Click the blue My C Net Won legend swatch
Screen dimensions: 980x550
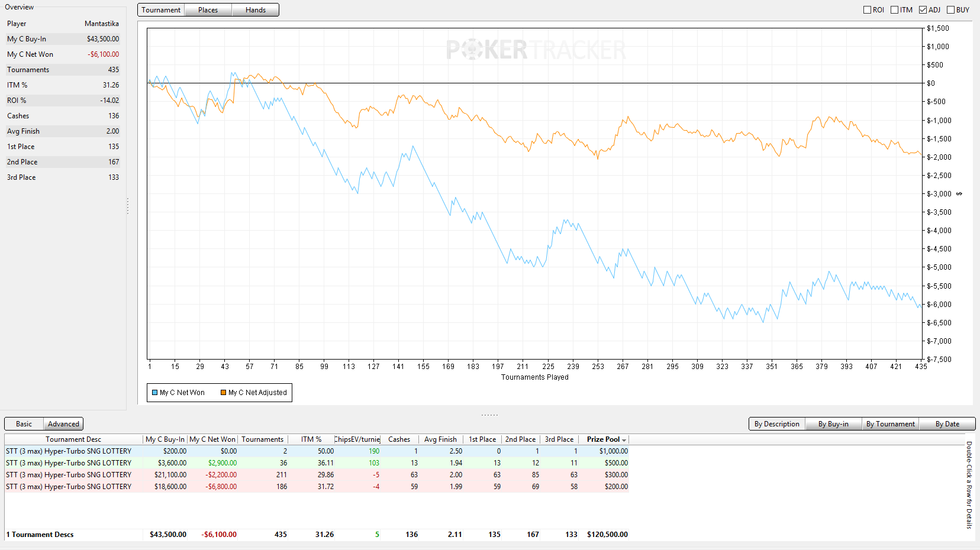[155, 393]
